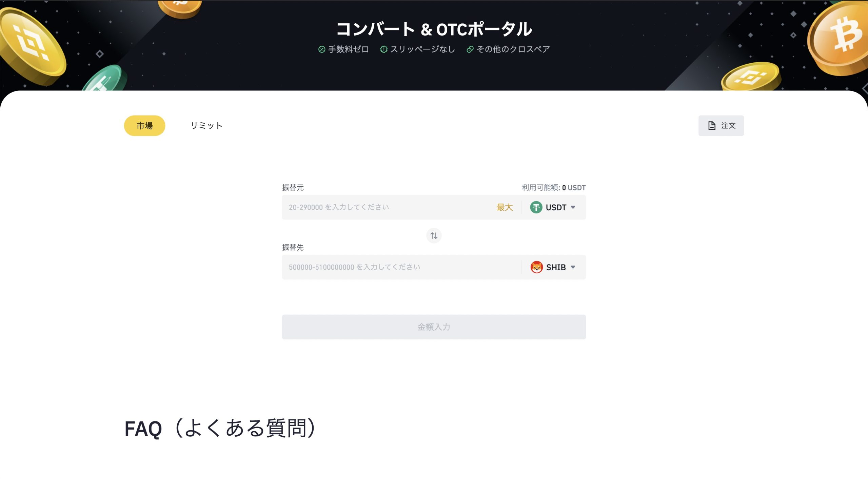868x479 pixels.
Task: Select the 市場 tab
Action: [x=144, y=125]
